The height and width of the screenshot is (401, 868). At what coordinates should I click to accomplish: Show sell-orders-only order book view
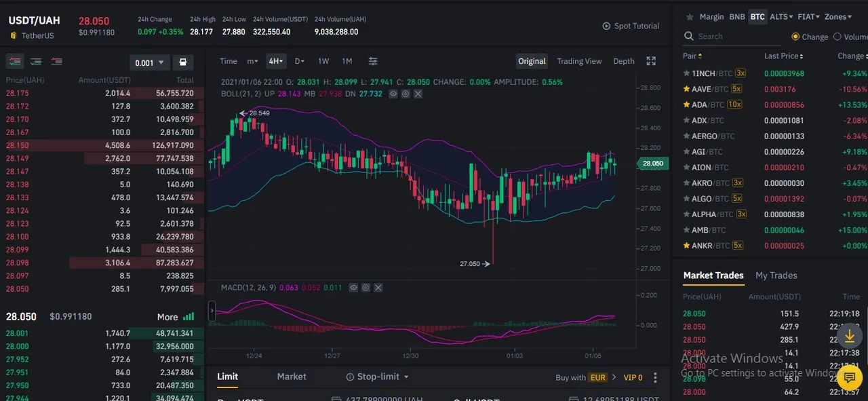(57, 62)
